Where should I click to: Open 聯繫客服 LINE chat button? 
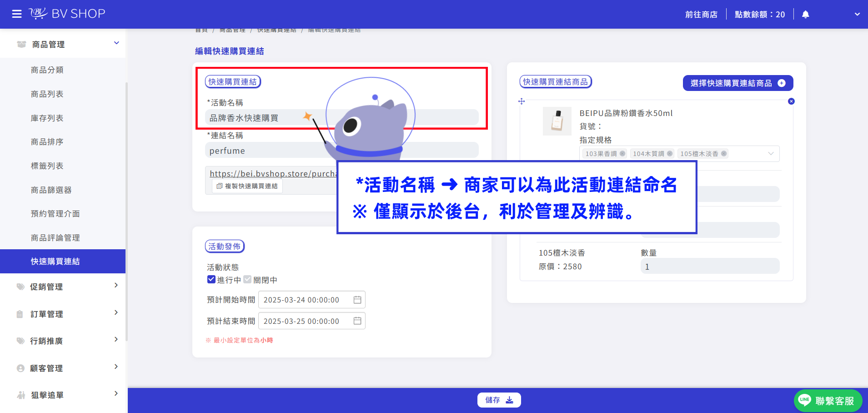click(x=828, y=401)
